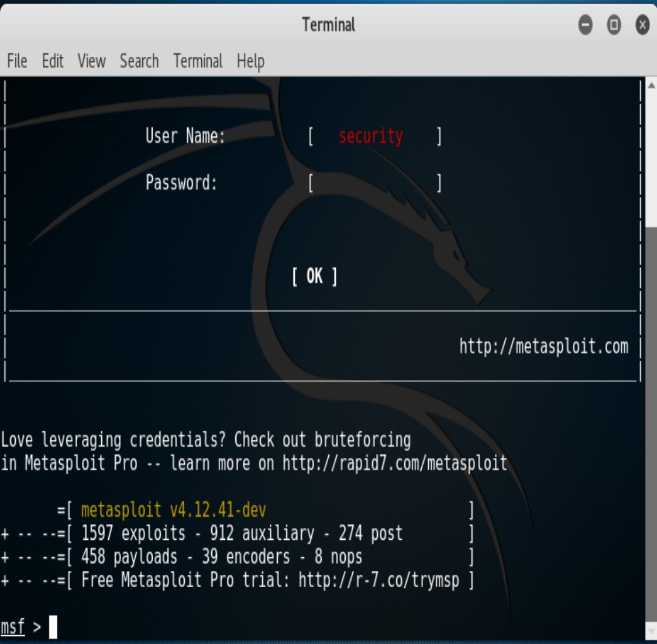Click the Terminal window title
Screen dimensions: 657x644
329,25
